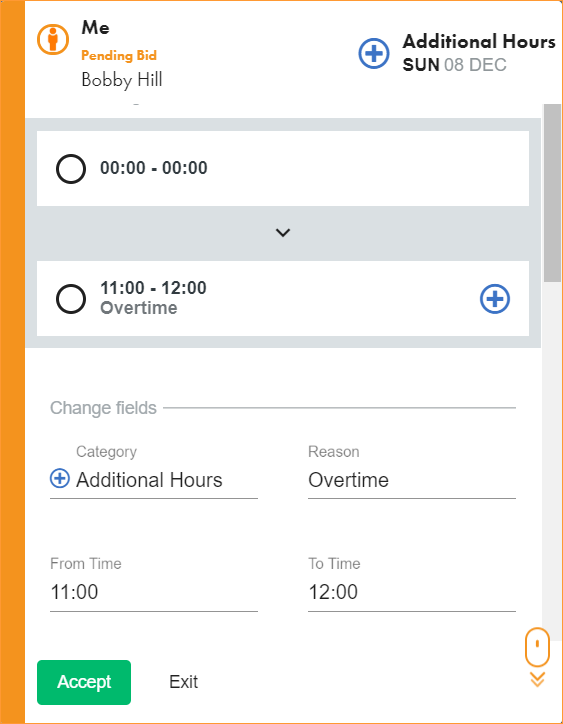Click the Additional Hours plus icon in header
This screenshot has width=563, height=724.
[374, 54]
